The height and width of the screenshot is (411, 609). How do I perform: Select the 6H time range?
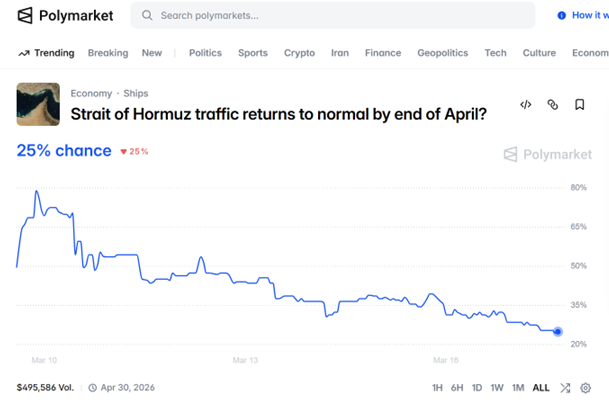(x=457, y=388)
